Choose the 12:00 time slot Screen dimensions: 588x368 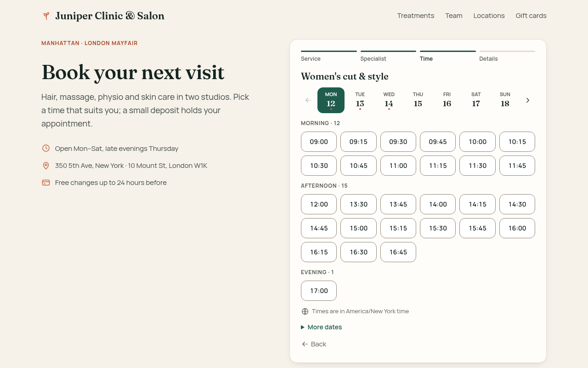pyautogui.click(x=319, y=204)
